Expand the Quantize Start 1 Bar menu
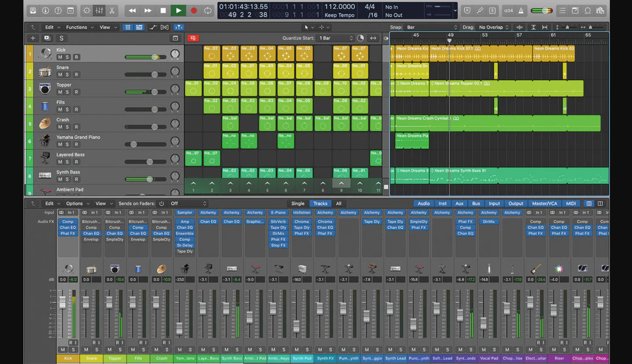Viewport: 632px width, 364px height. [x=336, y=38]
